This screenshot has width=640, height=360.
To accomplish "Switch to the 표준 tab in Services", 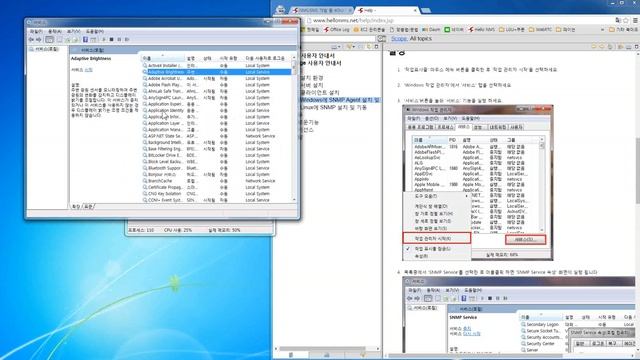I will coord(88,207).
